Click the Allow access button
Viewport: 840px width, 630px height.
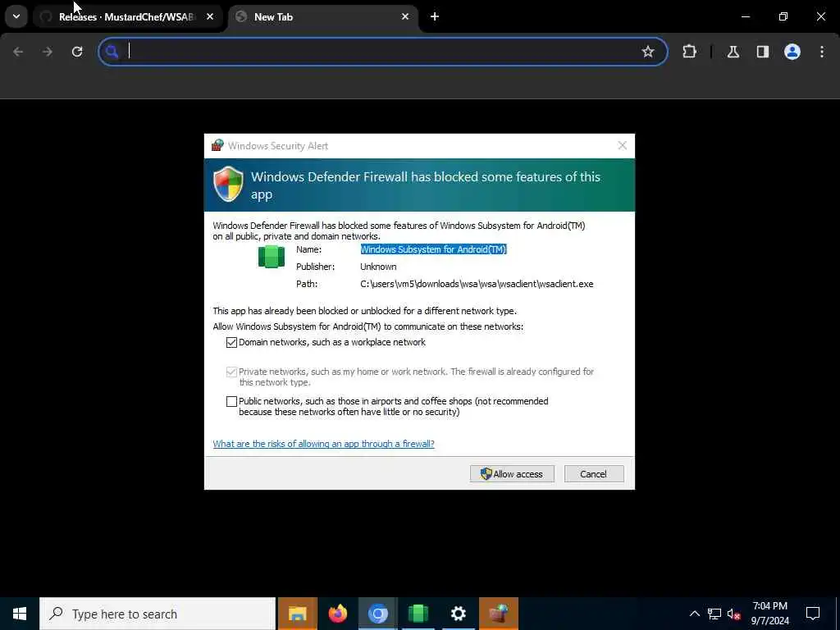point(512,473)
